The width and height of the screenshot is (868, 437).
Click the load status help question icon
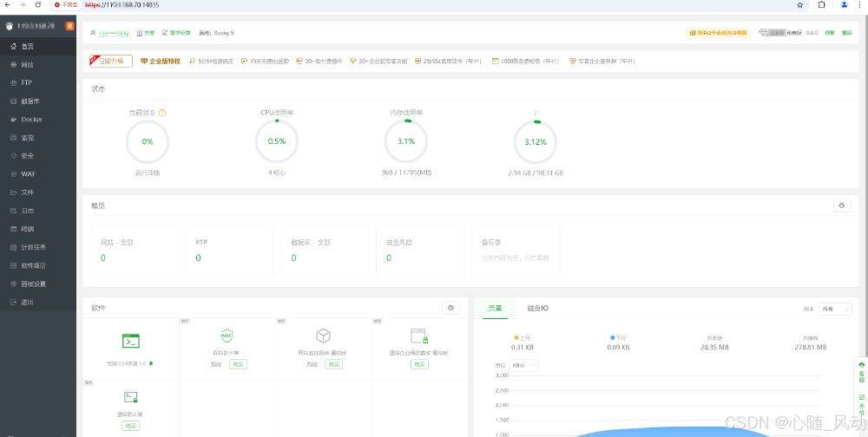[x=162, y=113]
